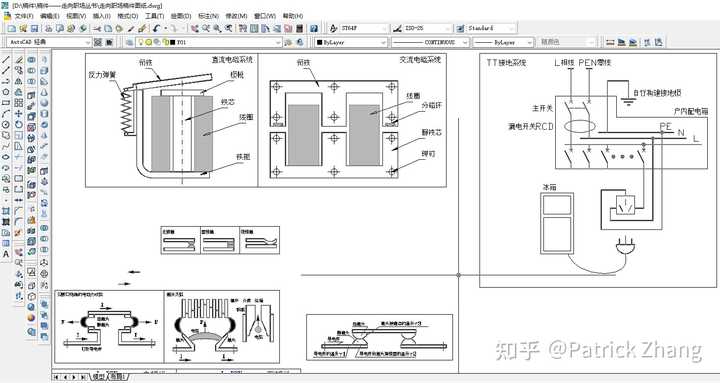
Task: Click the black layer color swatch for T01
Action: 173,42
